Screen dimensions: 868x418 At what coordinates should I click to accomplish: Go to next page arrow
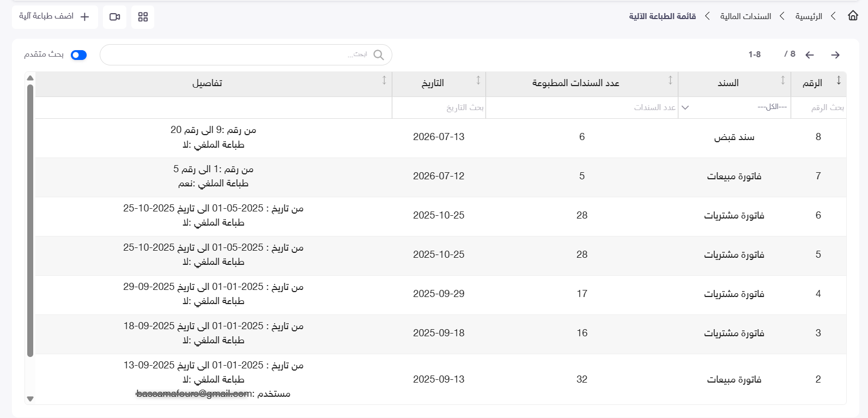point(835,55)
